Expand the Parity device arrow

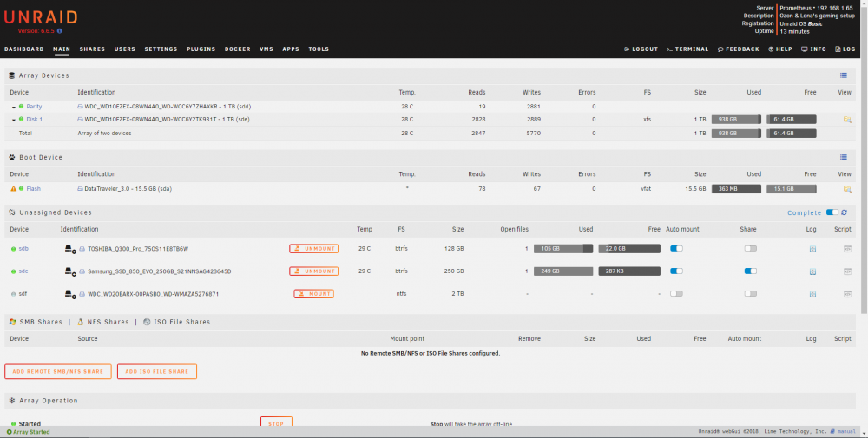pos(14,108)
